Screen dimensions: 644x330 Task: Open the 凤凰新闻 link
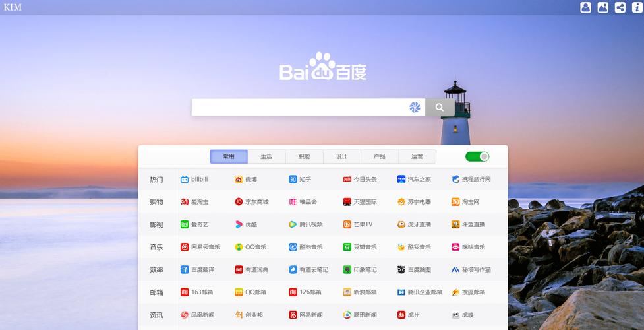pyautogui.click(x=197, y=315)
